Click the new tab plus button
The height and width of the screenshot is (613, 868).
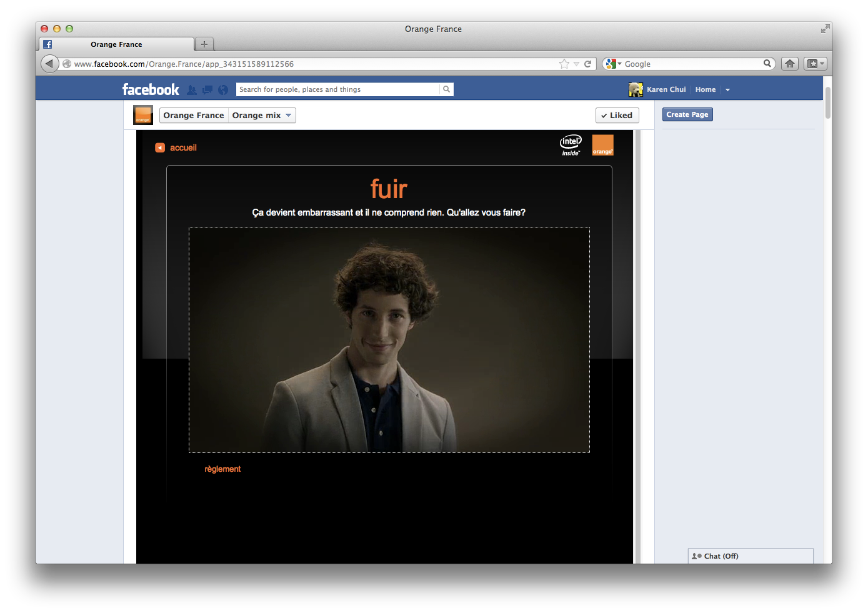pos(204,44)
